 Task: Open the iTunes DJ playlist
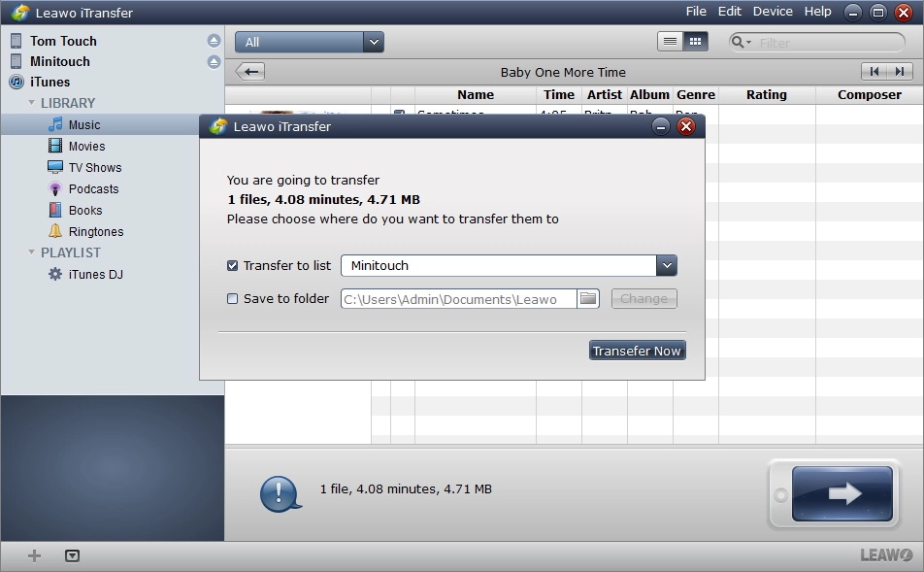(x=95, y=275)
